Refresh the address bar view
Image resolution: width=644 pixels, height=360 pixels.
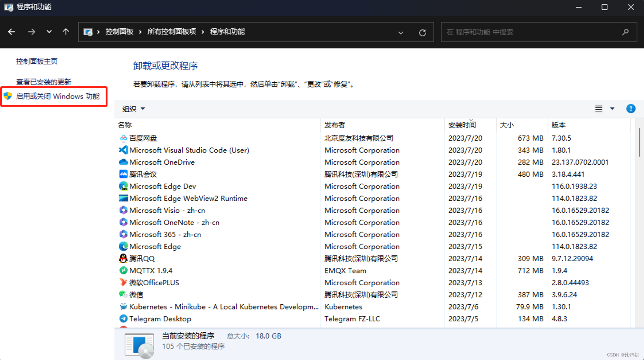422,32
